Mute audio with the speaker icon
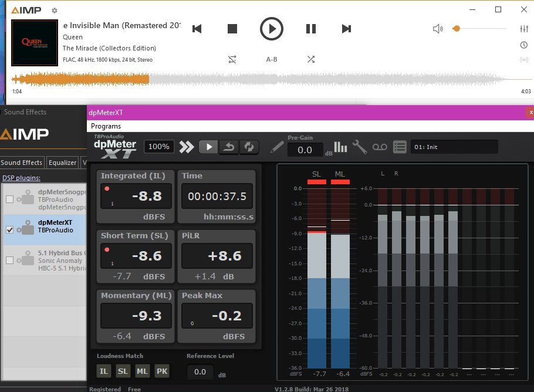 [x=438, y=29]
